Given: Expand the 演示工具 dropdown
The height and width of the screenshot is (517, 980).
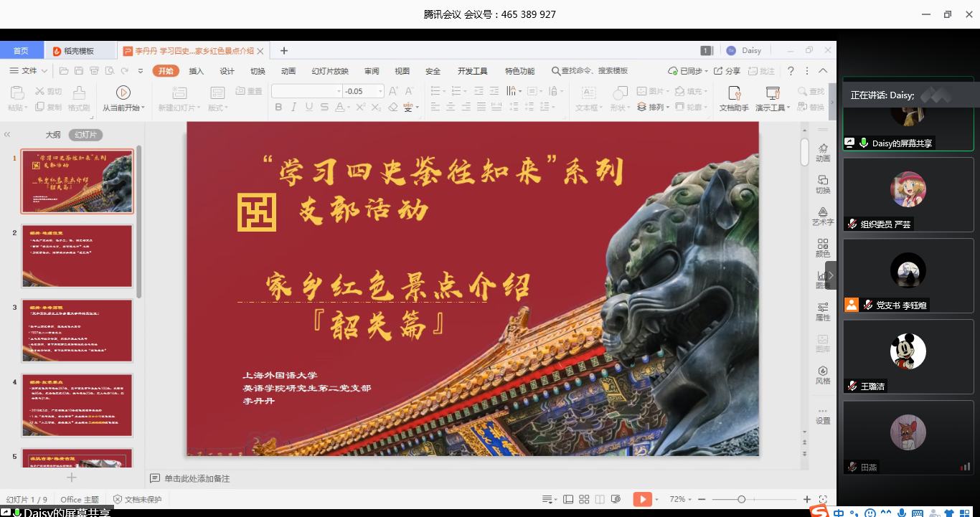Looking at the screenshot, I should (788, 108).
